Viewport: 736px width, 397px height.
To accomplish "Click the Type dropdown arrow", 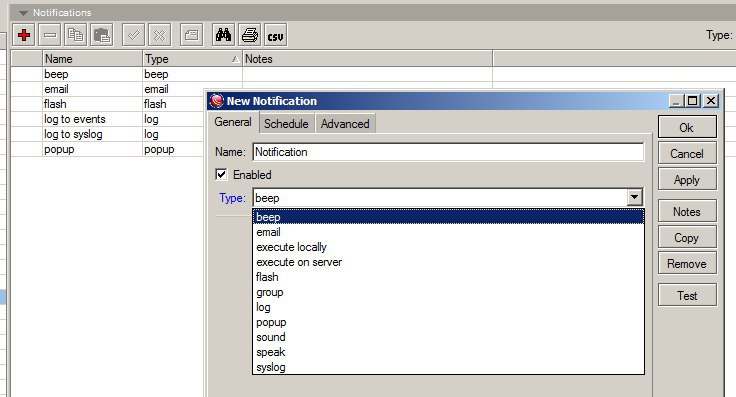I will coord(635,198).
